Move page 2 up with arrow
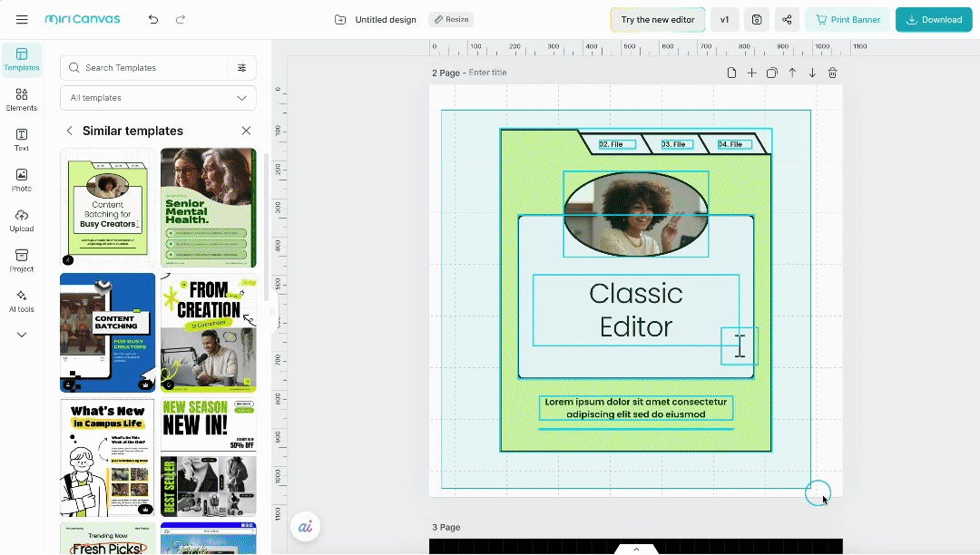This screenshot has height=555, width=980. [x=792, y=73]
